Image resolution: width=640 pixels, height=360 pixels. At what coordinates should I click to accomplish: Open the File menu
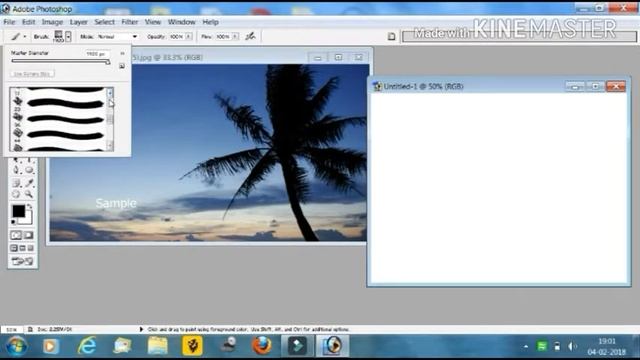pyautogui.click(x=9, y=22)
